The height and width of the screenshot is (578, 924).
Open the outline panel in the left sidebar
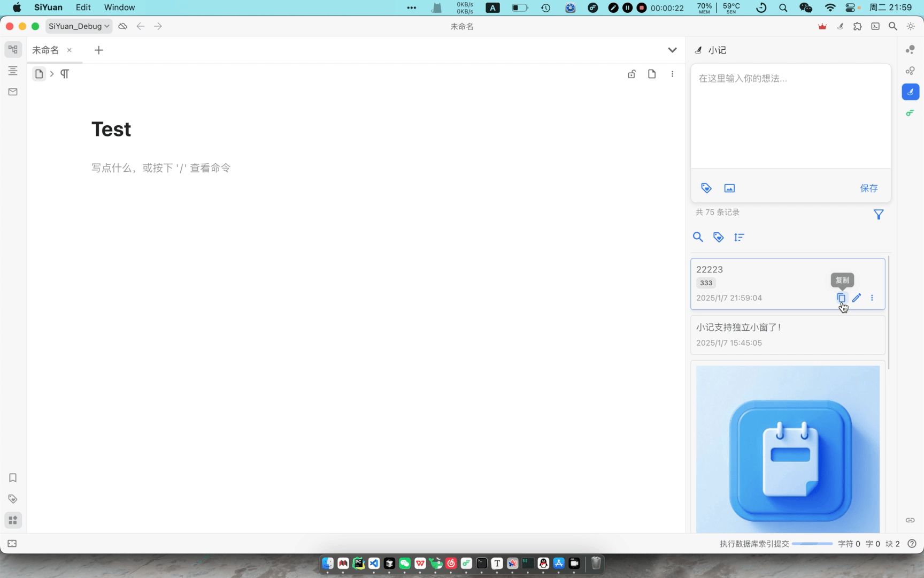click(x=13, y=71)
